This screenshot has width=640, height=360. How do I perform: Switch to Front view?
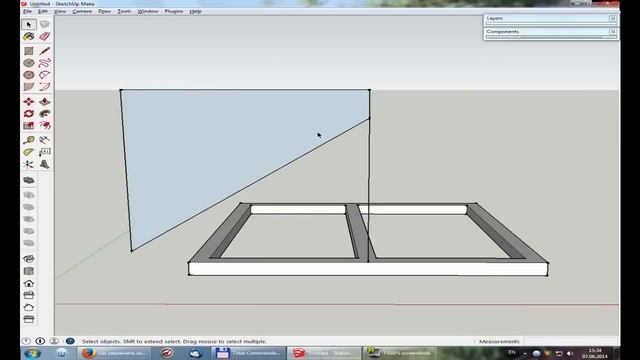pos(29,283)
